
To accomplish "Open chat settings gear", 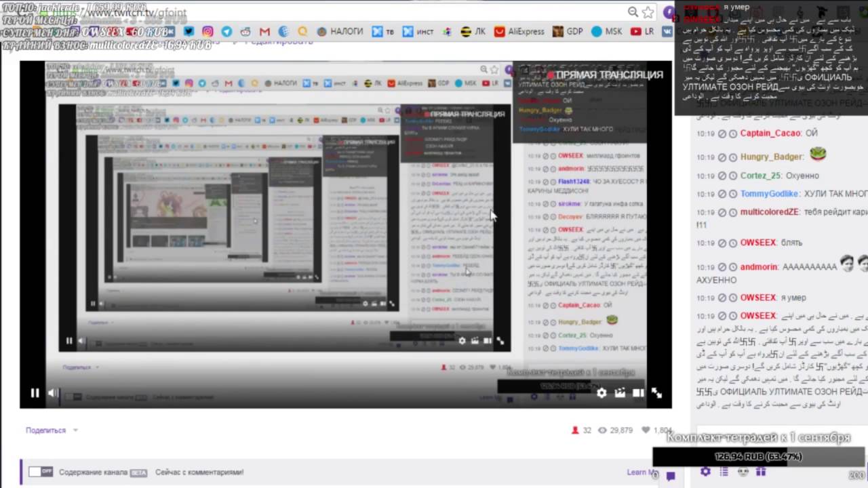I will click(x=705, y=472).
